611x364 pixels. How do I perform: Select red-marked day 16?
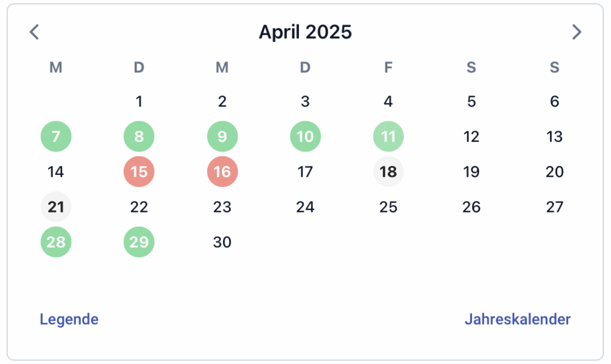(223, 171)
